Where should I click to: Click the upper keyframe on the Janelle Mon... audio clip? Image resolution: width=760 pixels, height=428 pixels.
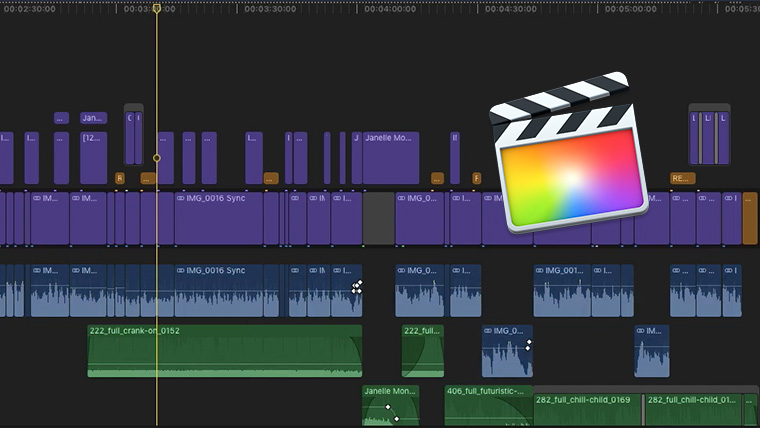[x=388, y=407]
